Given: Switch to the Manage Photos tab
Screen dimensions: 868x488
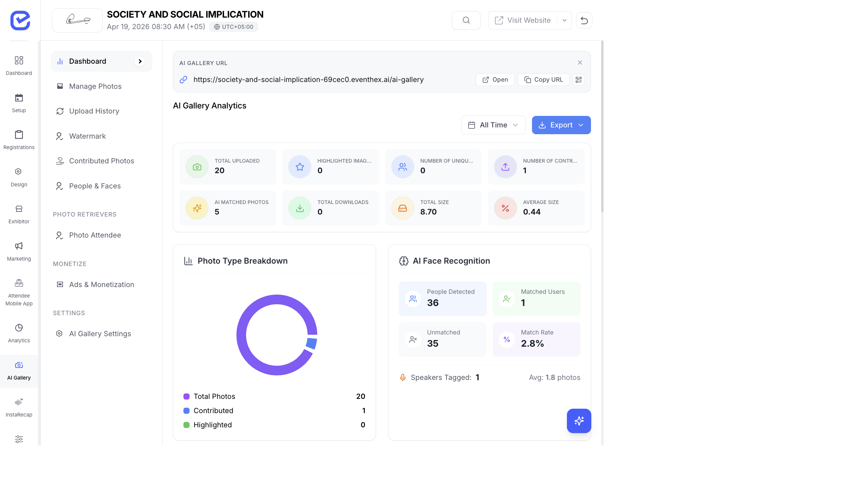Looking at the screenshot, I should pyautogui.click(x=95, y=86).
